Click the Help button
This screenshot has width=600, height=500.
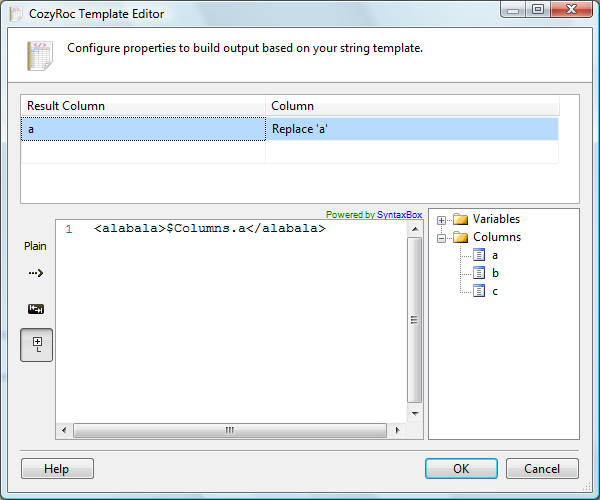coord(57,469)
